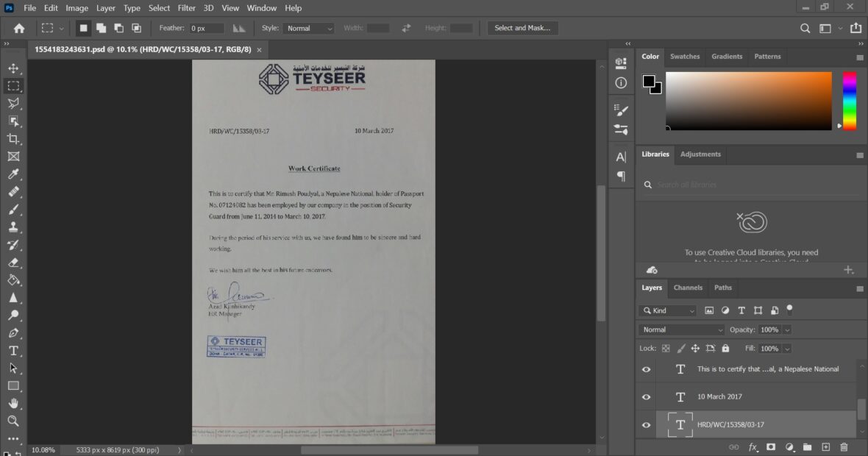Hide the "10 March 2017" text layer
Viewport: 868px width, 456px height.
coord(646,396)
